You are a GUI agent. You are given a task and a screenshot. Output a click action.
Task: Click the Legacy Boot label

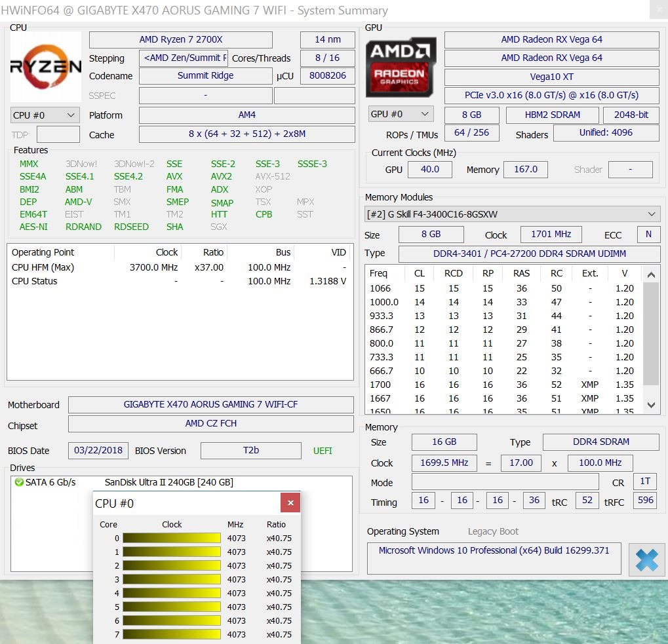coord(493,531)
